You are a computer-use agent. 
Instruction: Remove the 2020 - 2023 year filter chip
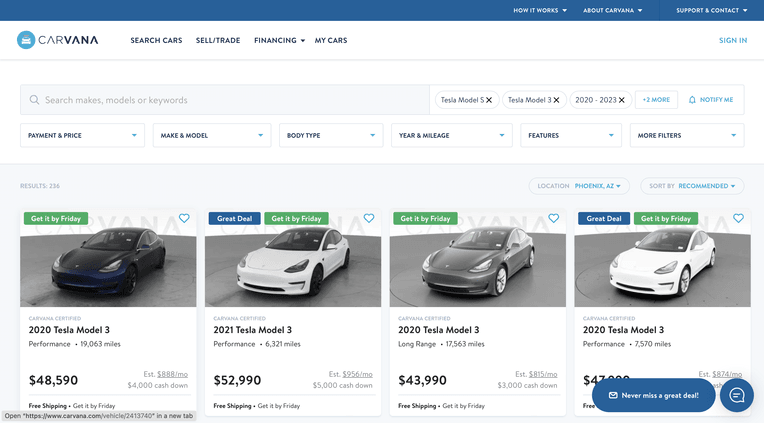point(622,100)
